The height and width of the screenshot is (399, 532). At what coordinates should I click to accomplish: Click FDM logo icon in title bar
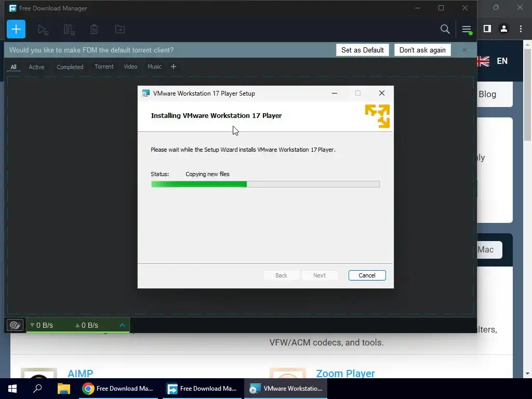[13, 8]
